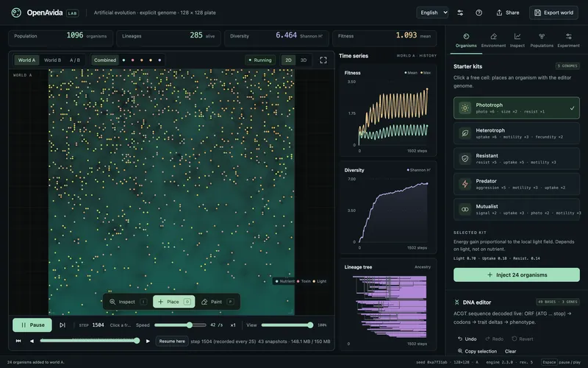Toggle the yellow layer dot
Screen dimensions: 588x368
point(151,60)
